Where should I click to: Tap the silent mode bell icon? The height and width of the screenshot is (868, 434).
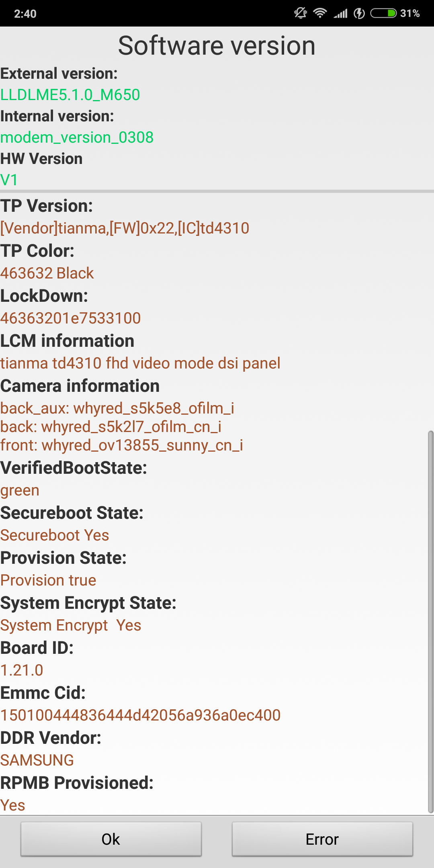pos(300,13)
